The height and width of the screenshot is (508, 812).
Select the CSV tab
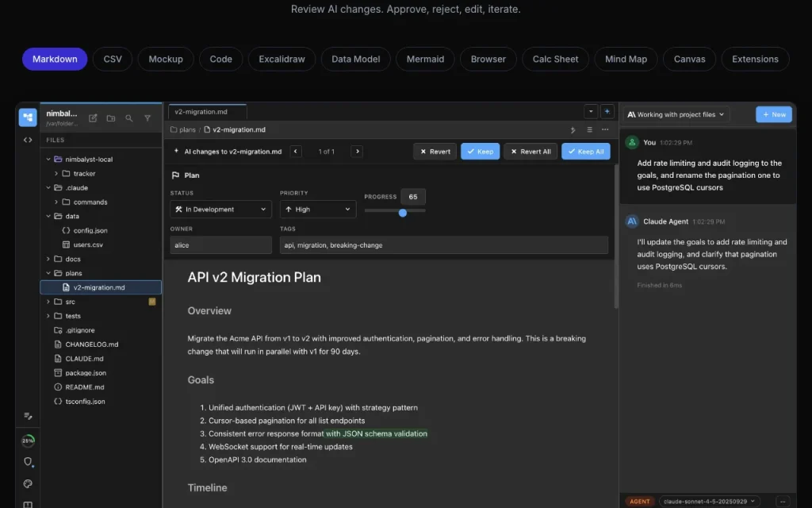(113, 59)
